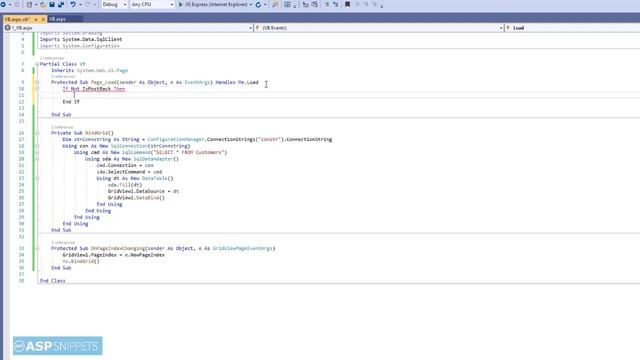This screenshot has width=640, height=360.
Task: Click the SELECT * FROM Customers string
Action: point(189,153)
